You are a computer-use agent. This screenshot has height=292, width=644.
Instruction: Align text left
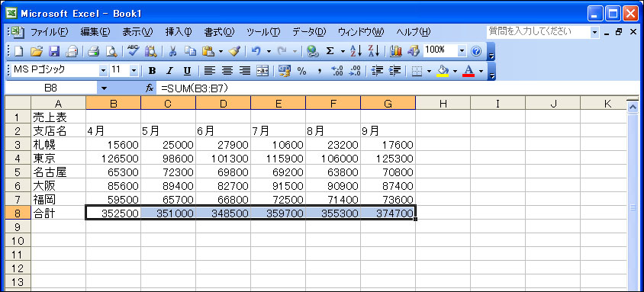(210, 71)
